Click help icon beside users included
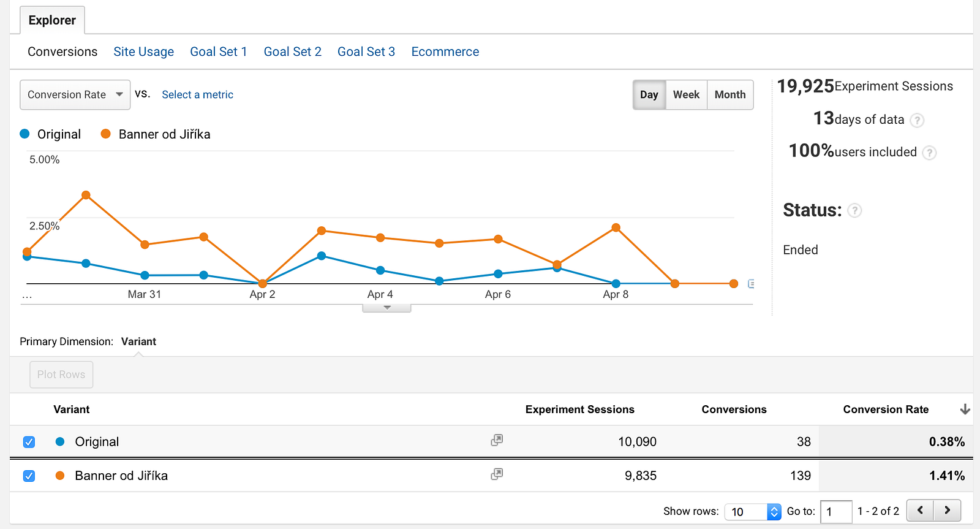980x529 pixels. click(x=929, y=153)
